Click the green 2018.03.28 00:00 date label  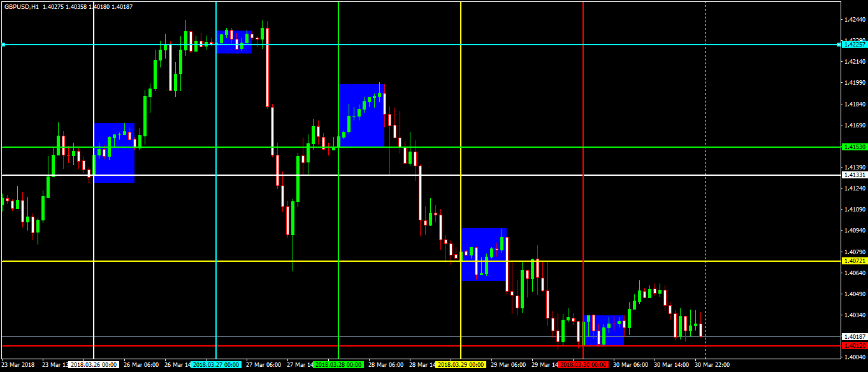pos(338,365)
